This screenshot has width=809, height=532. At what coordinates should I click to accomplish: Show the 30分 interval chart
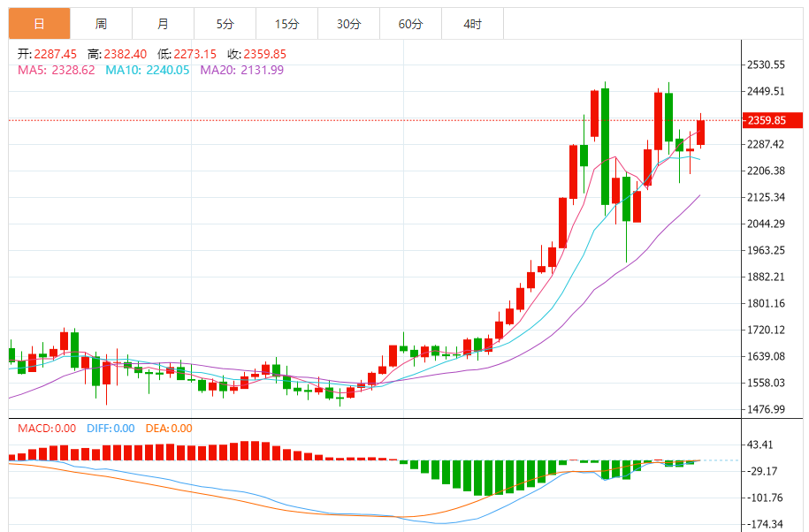pos(348,24)
